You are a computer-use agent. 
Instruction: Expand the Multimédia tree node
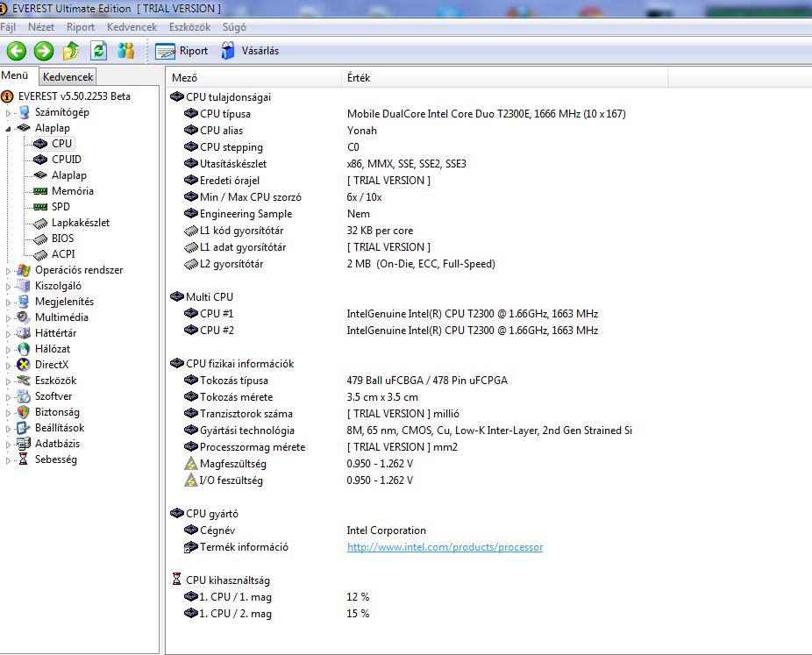8,318
